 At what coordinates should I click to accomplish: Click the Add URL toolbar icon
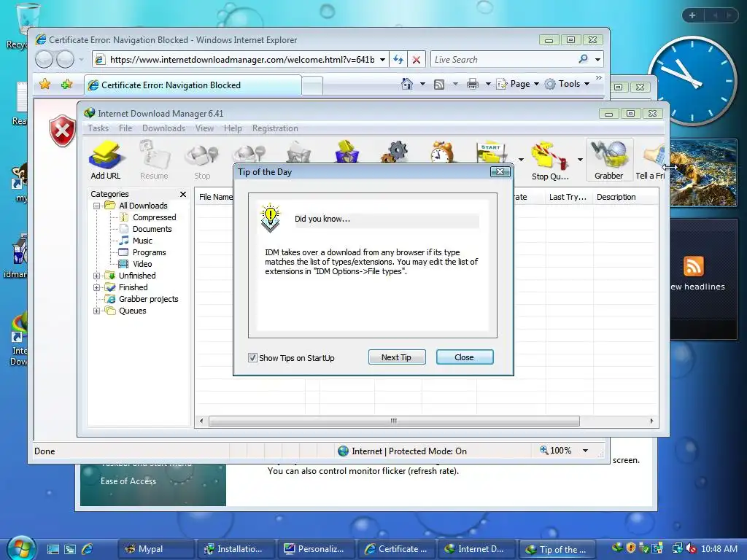pos(107,160)
